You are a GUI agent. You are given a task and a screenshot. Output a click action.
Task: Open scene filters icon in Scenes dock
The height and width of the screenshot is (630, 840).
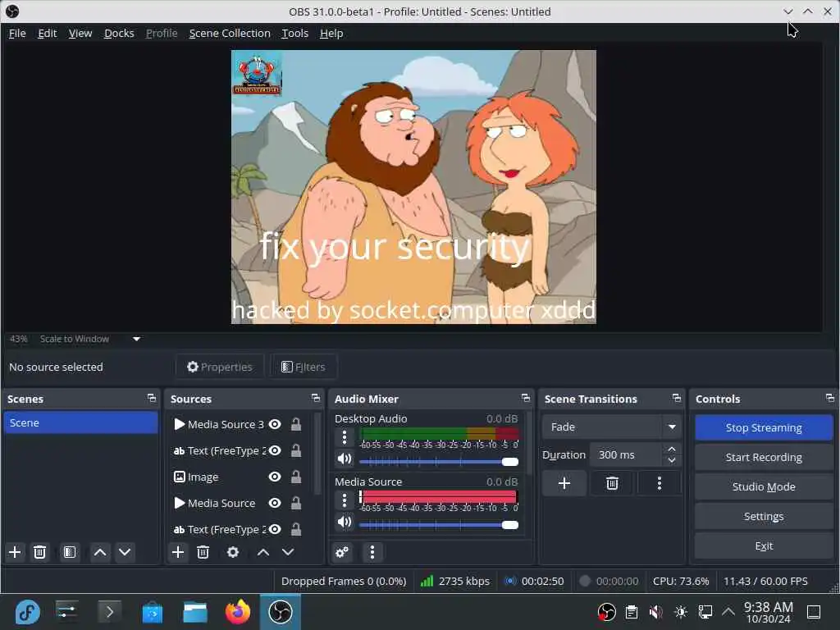coord(70,552)
